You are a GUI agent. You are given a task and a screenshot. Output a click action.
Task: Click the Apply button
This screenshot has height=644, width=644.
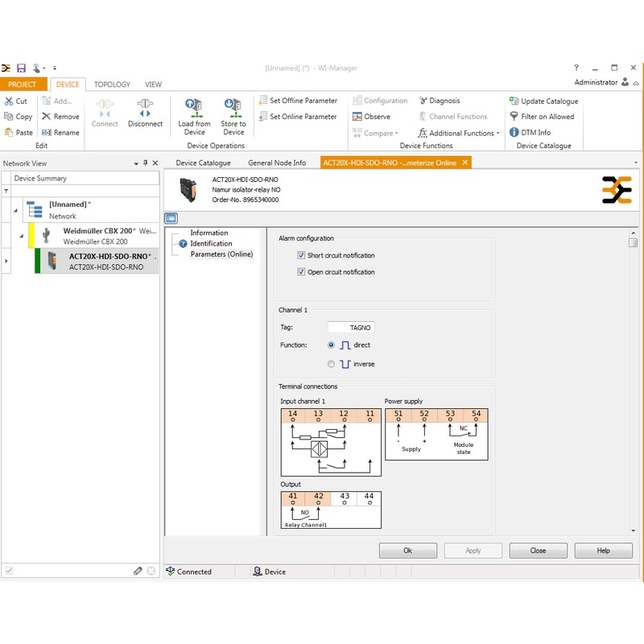pos(473,551)
